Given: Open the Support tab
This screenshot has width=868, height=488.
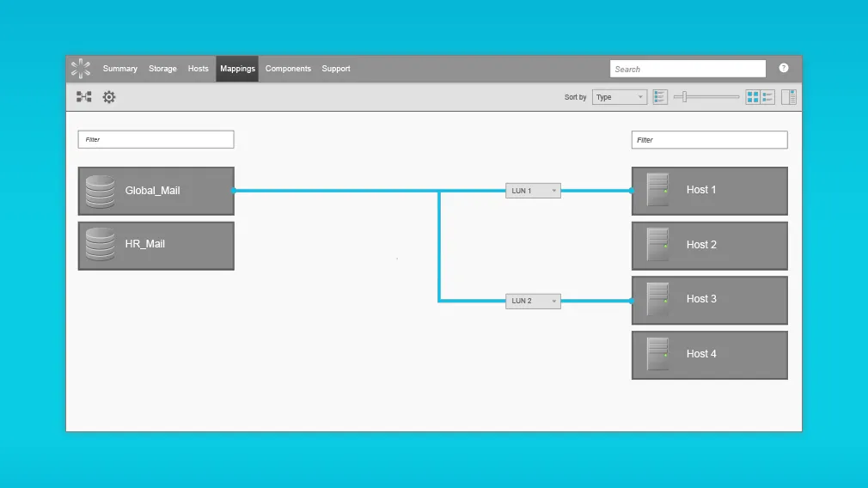Looking at the screenshot, I should [336, 69].
